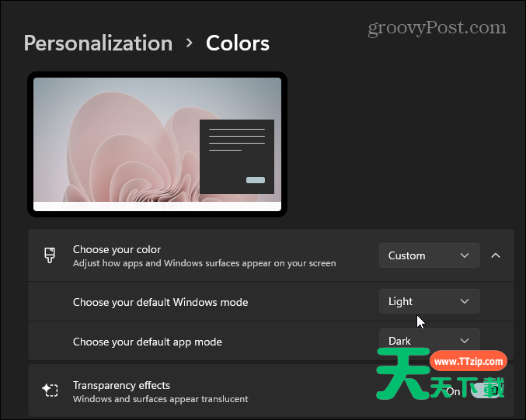This screenshot has width=526, height=420.
Task: Click the Transparency effects label text
Action: coord(121,385)
